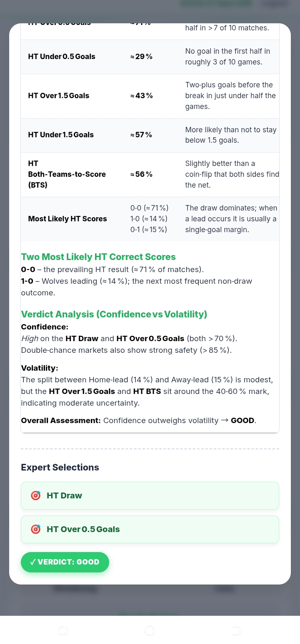The height and width of the screenshot is (644, 300).
Task: Tap the Most Likely HT Scores row label
Action: 67,219
